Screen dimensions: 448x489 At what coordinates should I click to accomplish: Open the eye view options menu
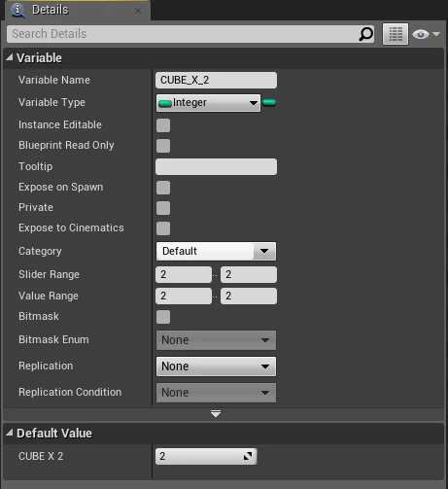pos(426,34)
